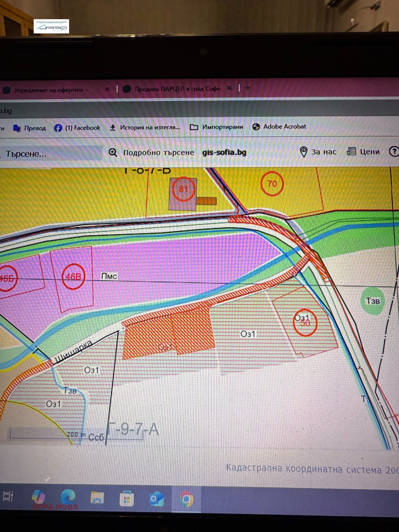Click the Превод translate bookmark icon
The image size is (399, 532).
17,128
